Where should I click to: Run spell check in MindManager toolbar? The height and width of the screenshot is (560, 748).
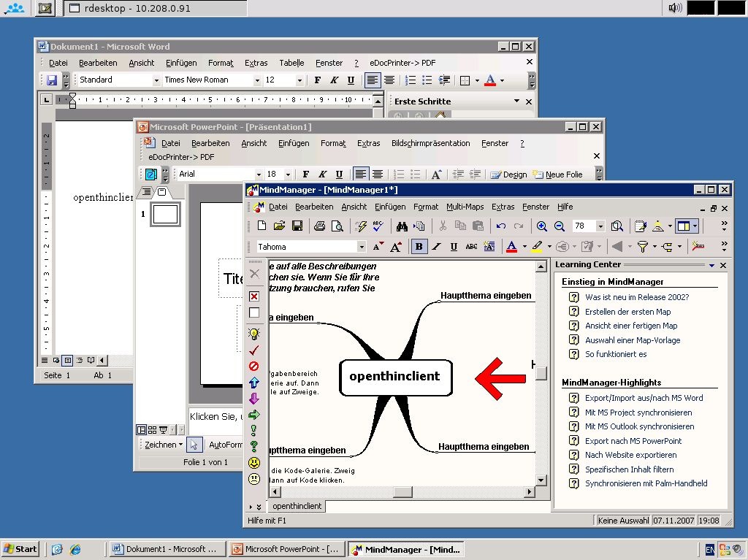point(378,226)
